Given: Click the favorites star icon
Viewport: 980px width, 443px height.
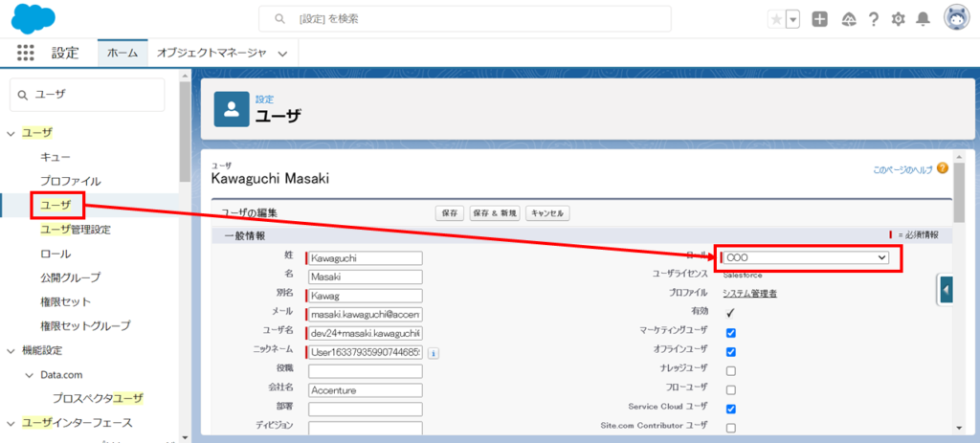Looking at the screenshot, I should point(776,20).
